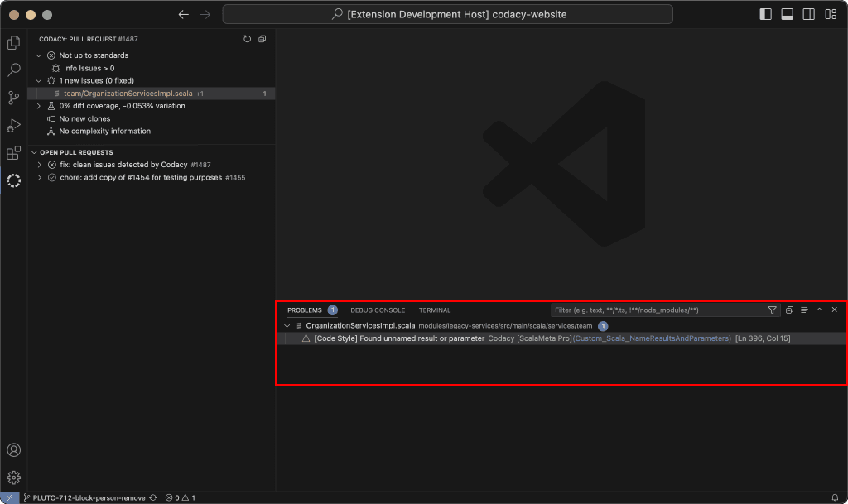Viewport: 848px width, 504px height.
Task: Click the Problems filter input field
Action: (654, 310)
